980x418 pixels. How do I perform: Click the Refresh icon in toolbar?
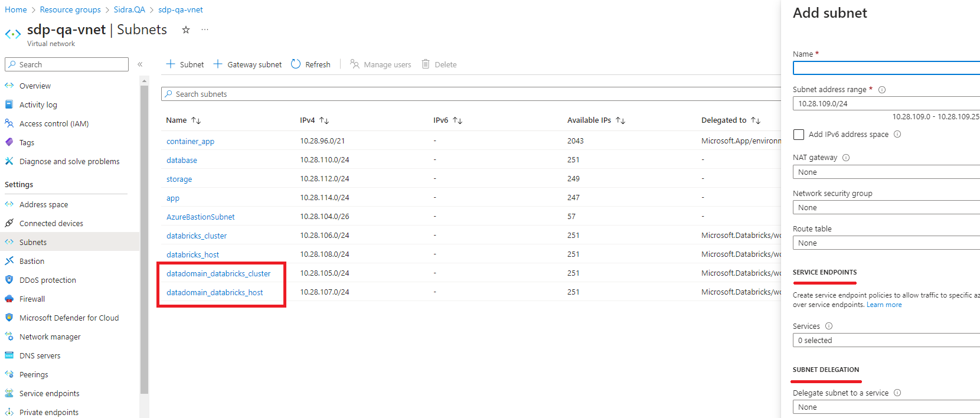tap(296, 64)
